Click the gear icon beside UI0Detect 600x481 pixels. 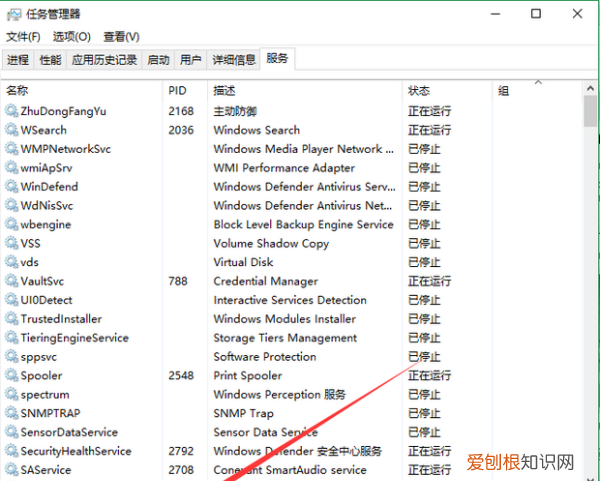click(x=11, y=300)
